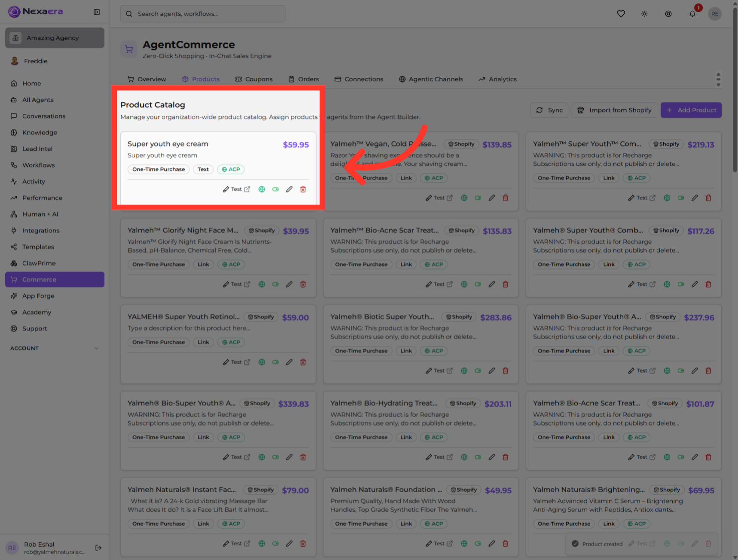Sync the product catalog
Image resolution: width=738 pixels, height=560 pixels.
coord(549,110)
